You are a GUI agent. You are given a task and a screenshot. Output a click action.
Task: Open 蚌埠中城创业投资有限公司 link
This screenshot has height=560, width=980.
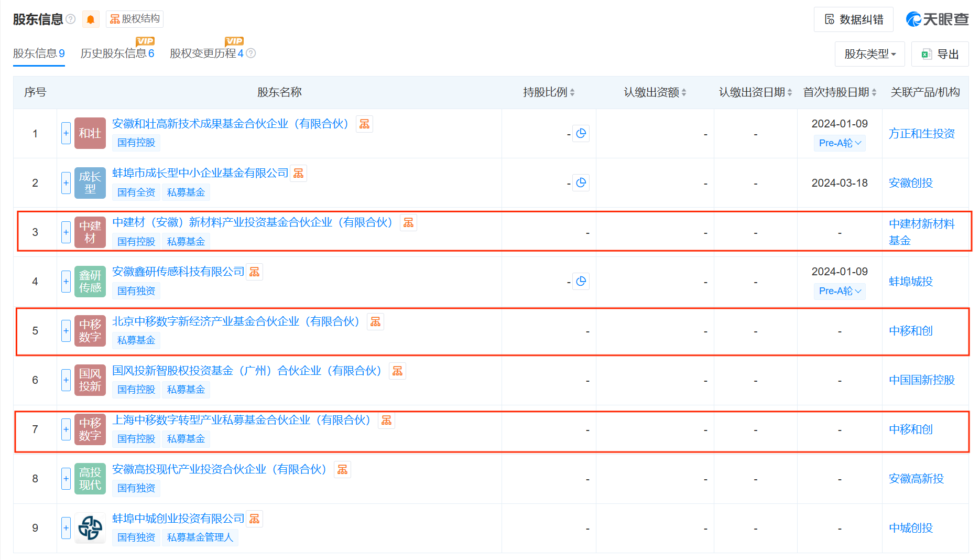click(178, 519)
